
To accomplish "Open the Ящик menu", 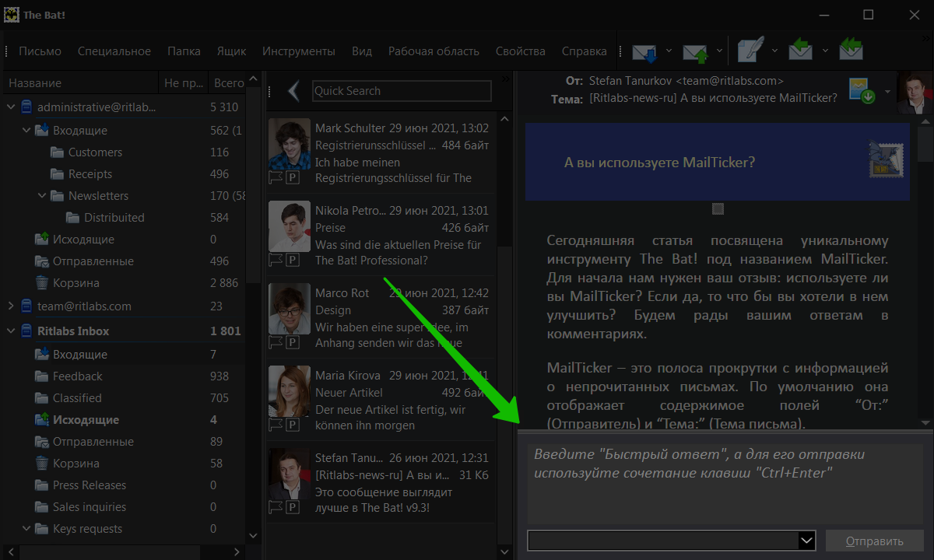I will [x=231, y=51].
